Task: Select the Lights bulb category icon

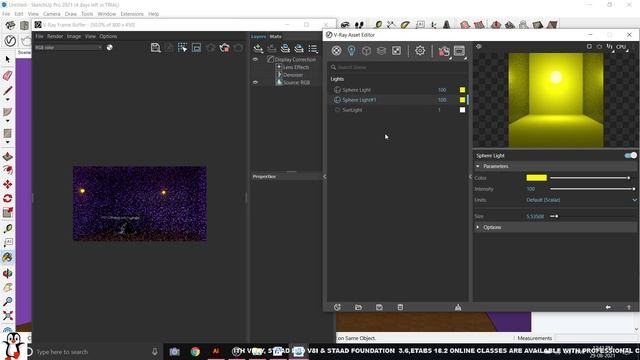Action: (x=351, y=51)
